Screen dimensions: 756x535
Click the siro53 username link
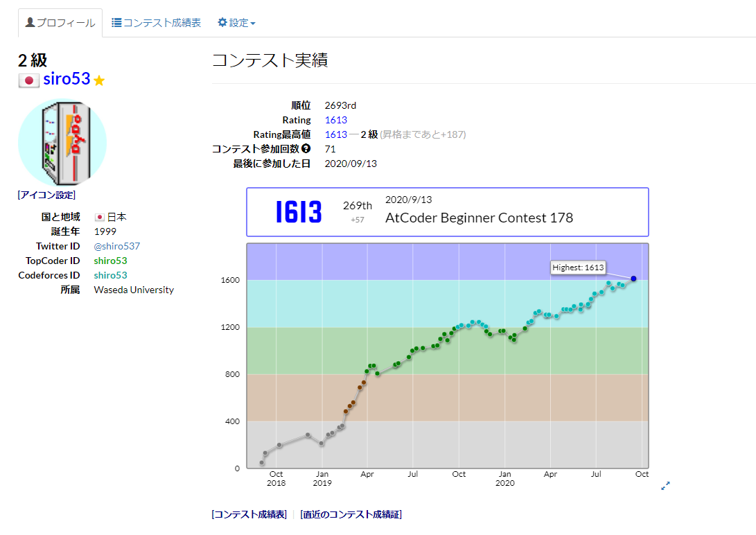(x=67, y=78)
